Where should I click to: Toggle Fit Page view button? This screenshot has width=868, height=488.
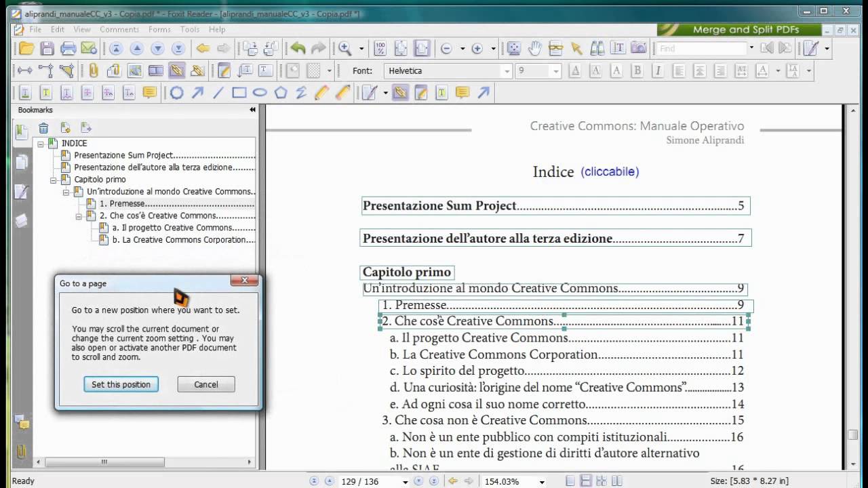(401, 48)
